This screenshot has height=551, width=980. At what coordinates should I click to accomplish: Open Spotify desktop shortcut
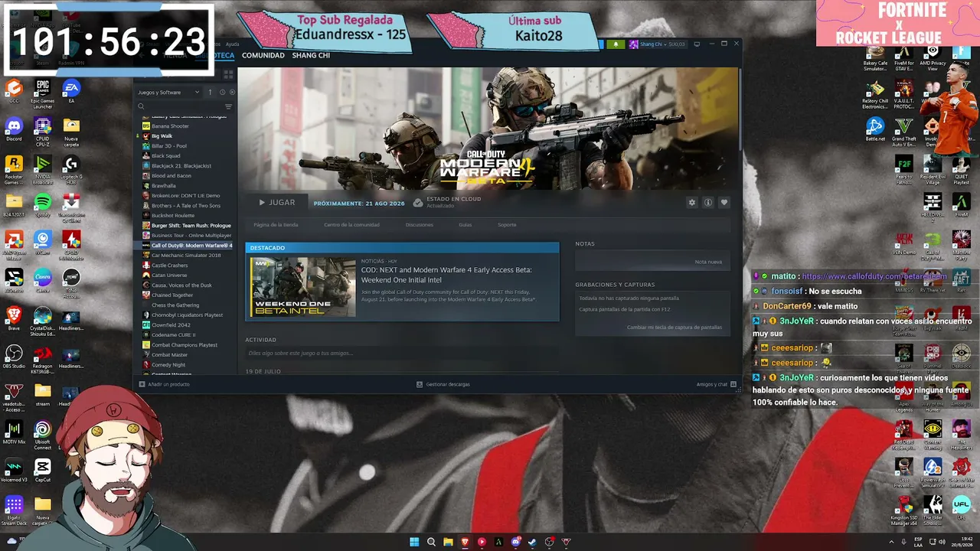pyautogui.click(x=42, y=205)
